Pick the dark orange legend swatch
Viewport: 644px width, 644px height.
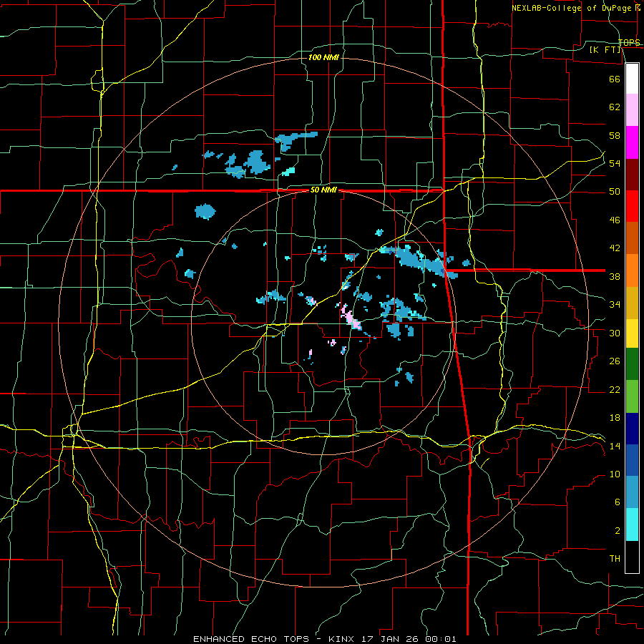pos(632,238)
